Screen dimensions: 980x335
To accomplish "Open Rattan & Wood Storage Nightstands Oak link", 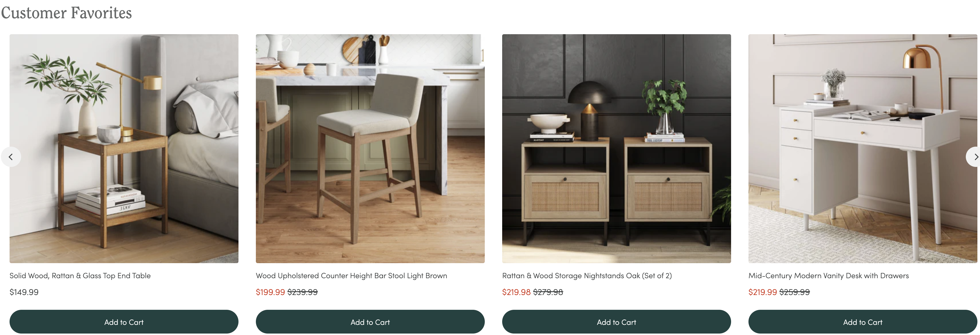I will pyautogui.click(x=586, y=276).
